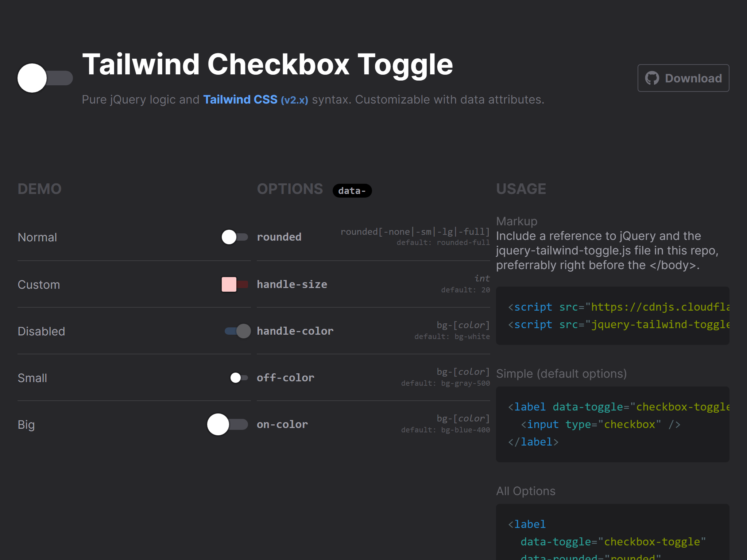Image resolution: width=747 pixels, height=560 pixels.
Task: Toggle the Custom pink square switch
Action: click(x=235, y=284)
